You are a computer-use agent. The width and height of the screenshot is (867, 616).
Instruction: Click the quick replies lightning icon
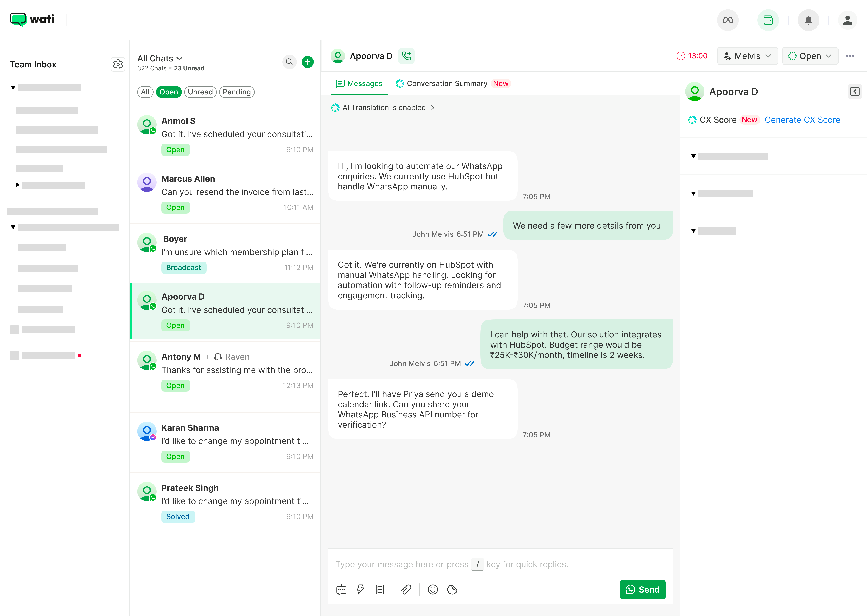[361, 589]
